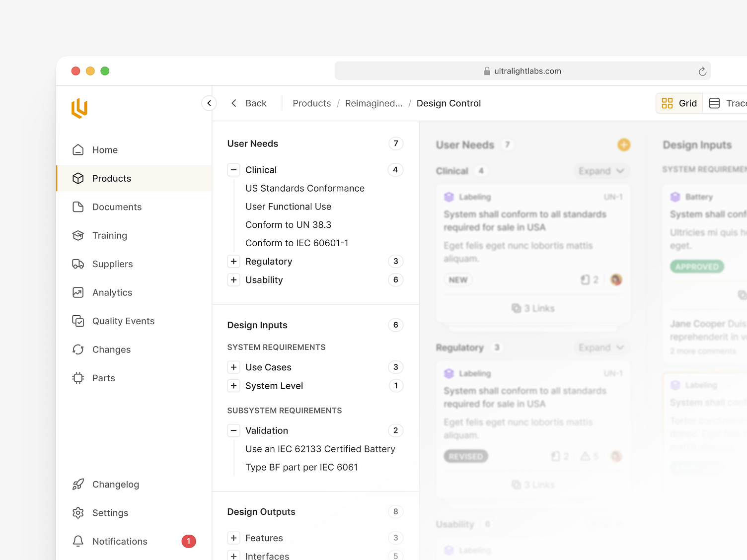Click the Back link
The image size is (747, 560).
coord(248,103)
